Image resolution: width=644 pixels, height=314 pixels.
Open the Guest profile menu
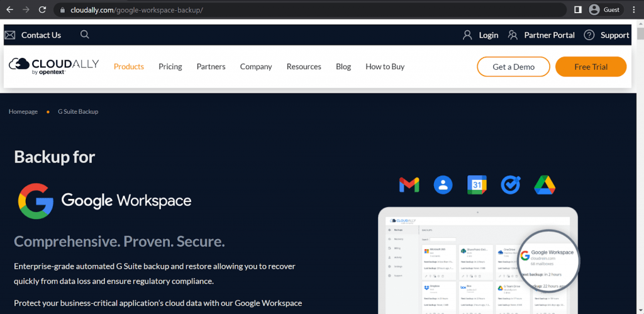tap(604, 10)
